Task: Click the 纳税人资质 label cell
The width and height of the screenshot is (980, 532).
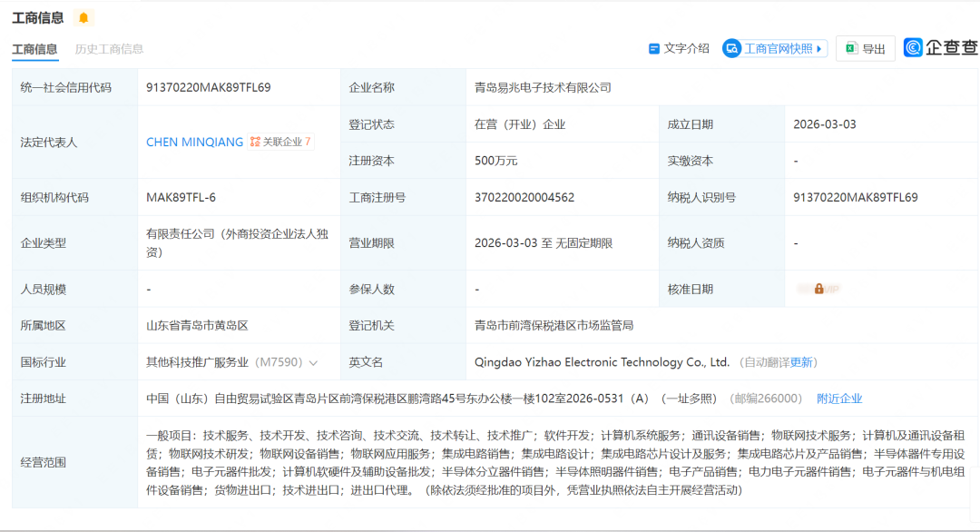Action: pyautogui.click(x=722, y=243)
